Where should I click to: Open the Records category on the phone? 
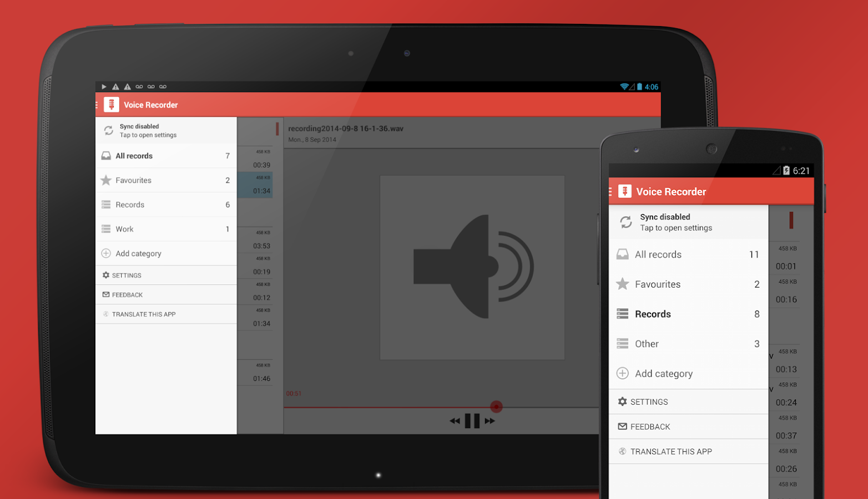(x=652, y=314)
